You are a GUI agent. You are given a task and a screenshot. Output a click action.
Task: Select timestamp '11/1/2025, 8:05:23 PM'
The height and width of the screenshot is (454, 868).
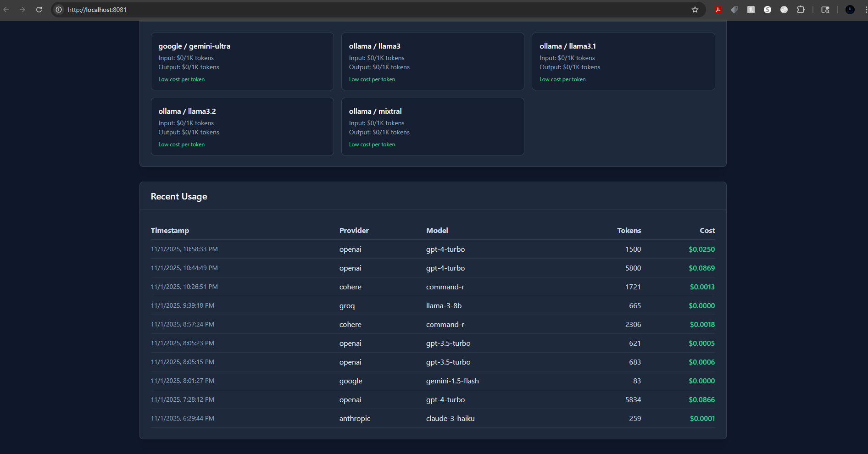click(x=183, y=343)
